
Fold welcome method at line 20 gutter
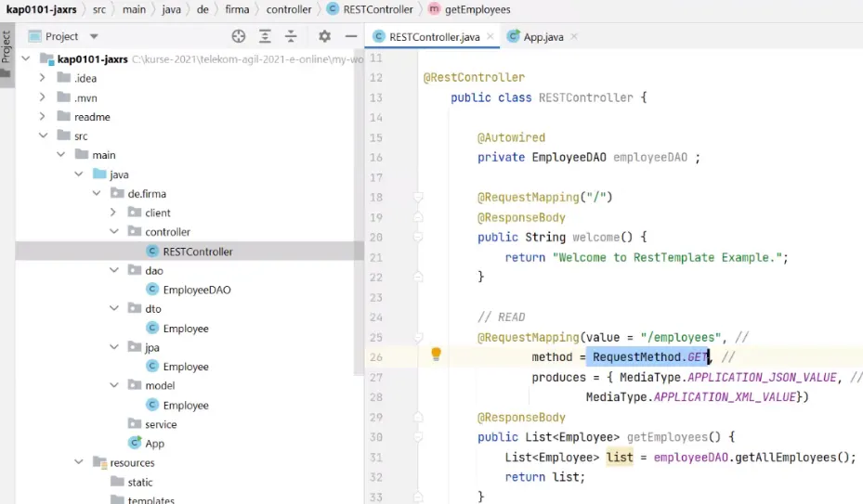point(418,237)
